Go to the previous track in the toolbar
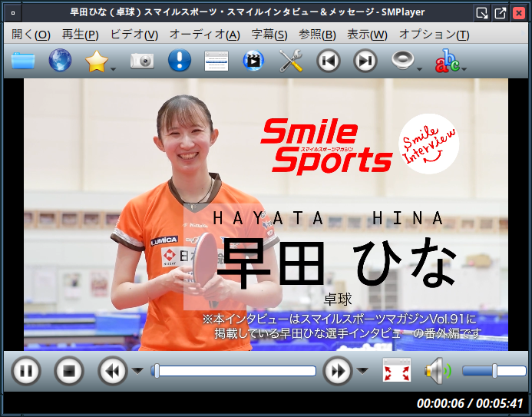Screen dimensions: 532x417 [328, 61]
